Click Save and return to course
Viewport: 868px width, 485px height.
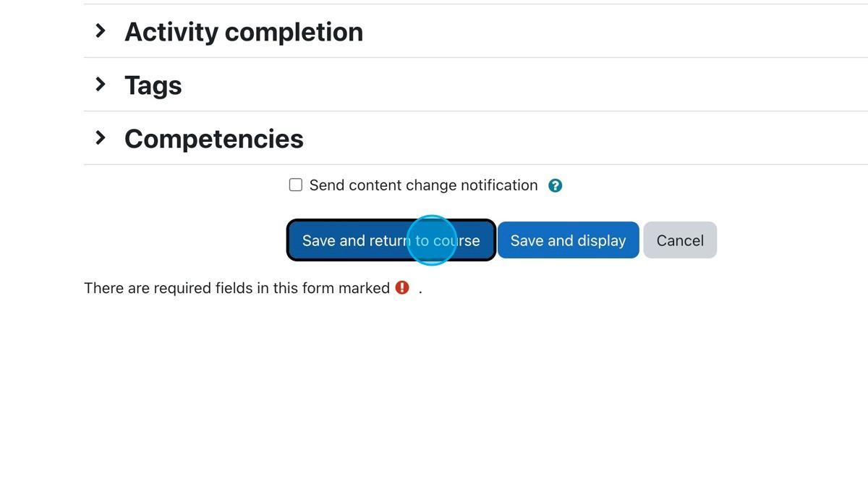tap(391, 240)
